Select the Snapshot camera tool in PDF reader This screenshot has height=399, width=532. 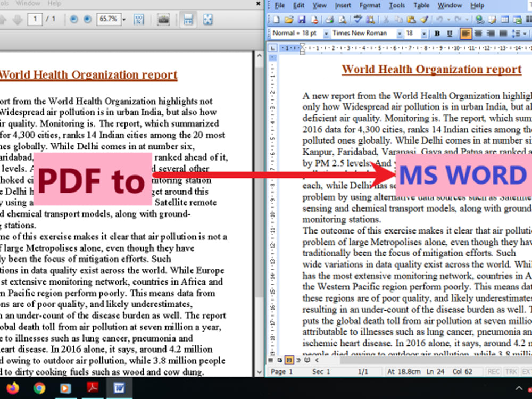click(163, 19)
